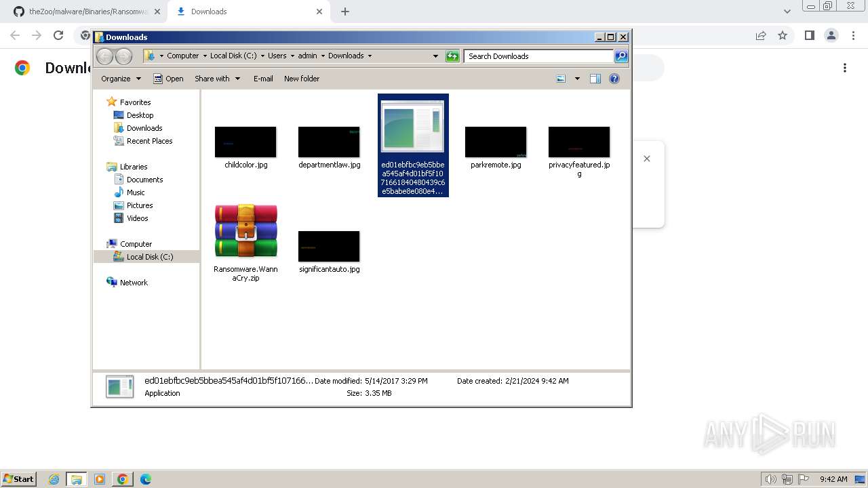Switch to Downloads tab in Chrome
868x488 pixels.
(x=248, y=12)
